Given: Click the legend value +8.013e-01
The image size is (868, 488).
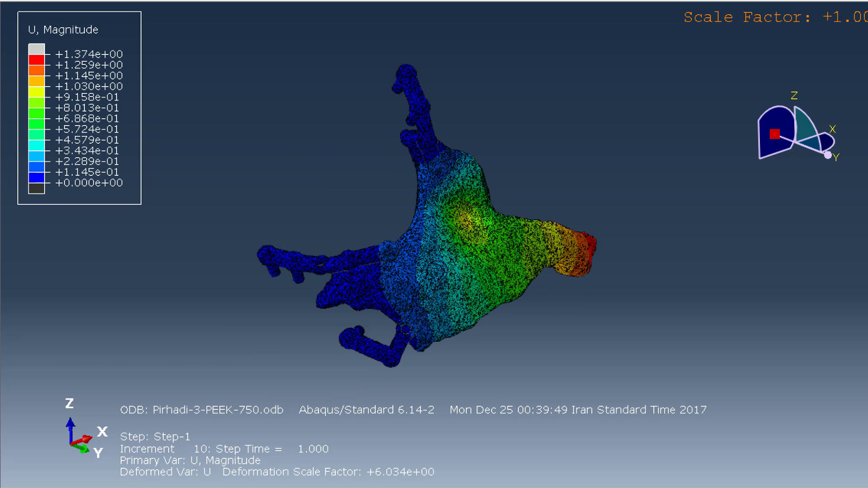Looking at the screenshot, I should coord(87,108).
